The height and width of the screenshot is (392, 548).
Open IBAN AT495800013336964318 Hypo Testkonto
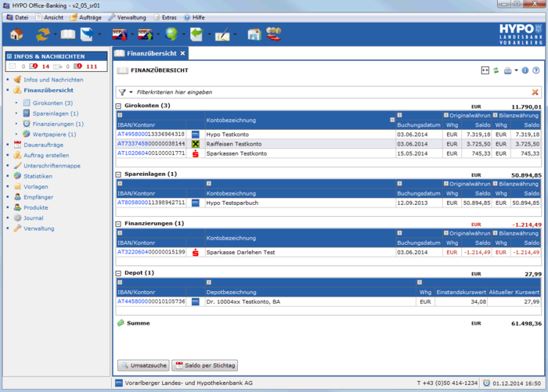(151, 135)
